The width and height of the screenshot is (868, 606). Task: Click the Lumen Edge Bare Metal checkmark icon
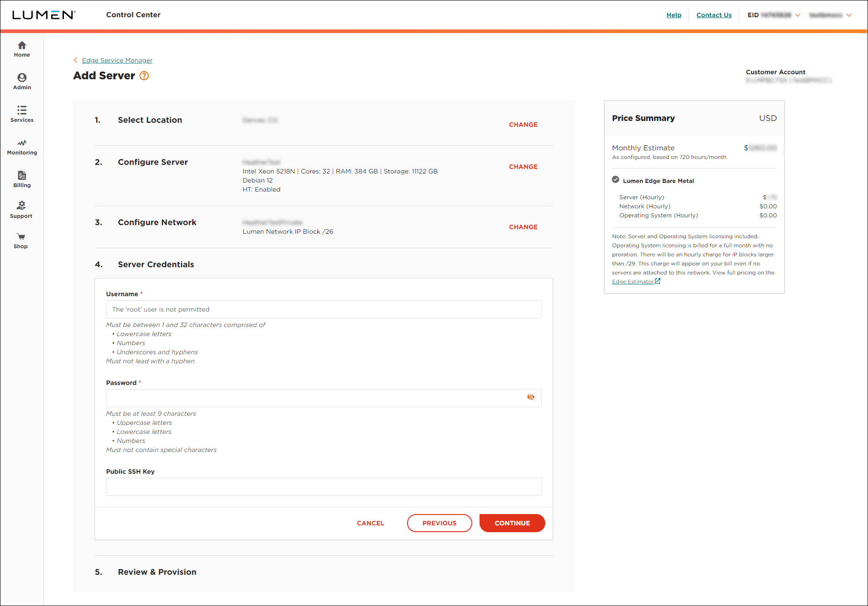pos(616,179)
